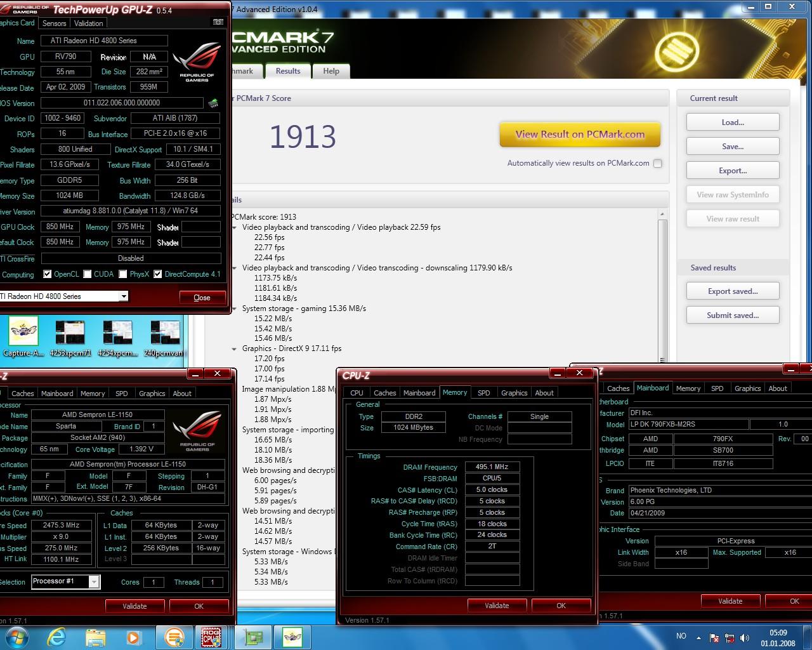This screenshot has height=650, width=812.
Task: Minimize the left CPU-Z processor window
Action: tap(195, 373)
